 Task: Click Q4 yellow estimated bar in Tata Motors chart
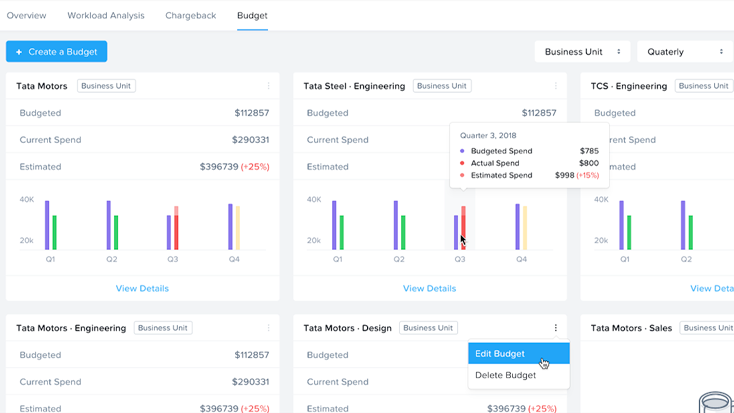238,228
